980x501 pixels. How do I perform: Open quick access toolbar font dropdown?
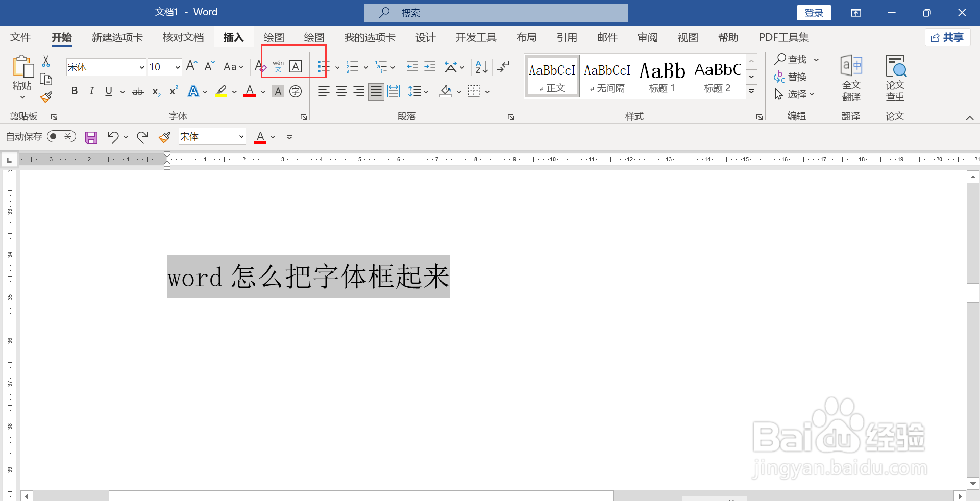pyautogui.click(x=241, y=137)
